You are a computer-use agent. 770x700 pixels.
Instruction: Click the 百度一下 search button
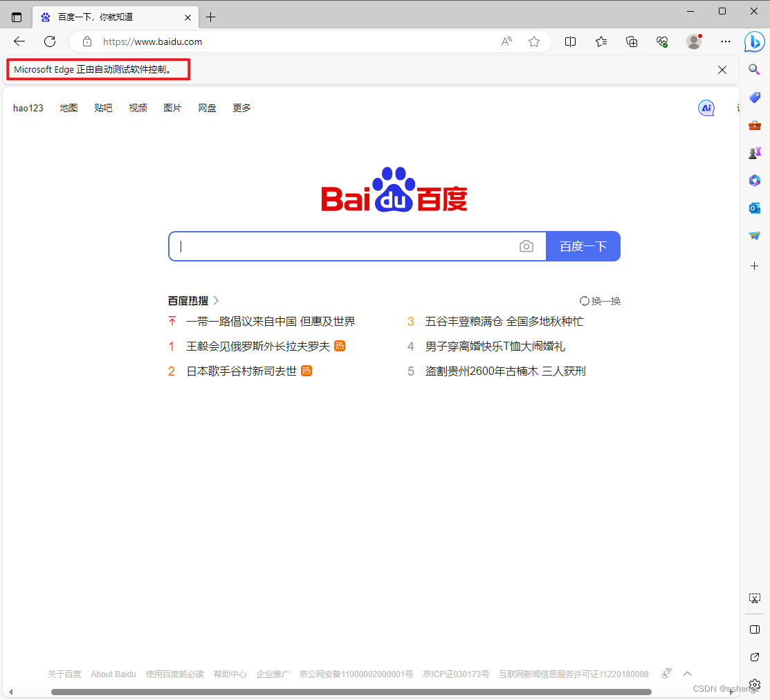[583, 246]
